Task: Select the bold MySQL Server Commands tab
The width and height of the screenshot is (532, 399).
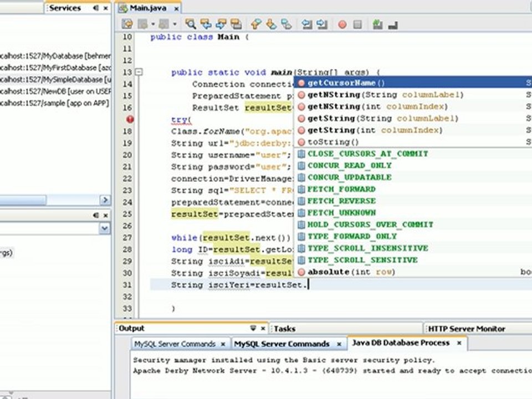Action: pyautogui.click(x=282, y=344)
